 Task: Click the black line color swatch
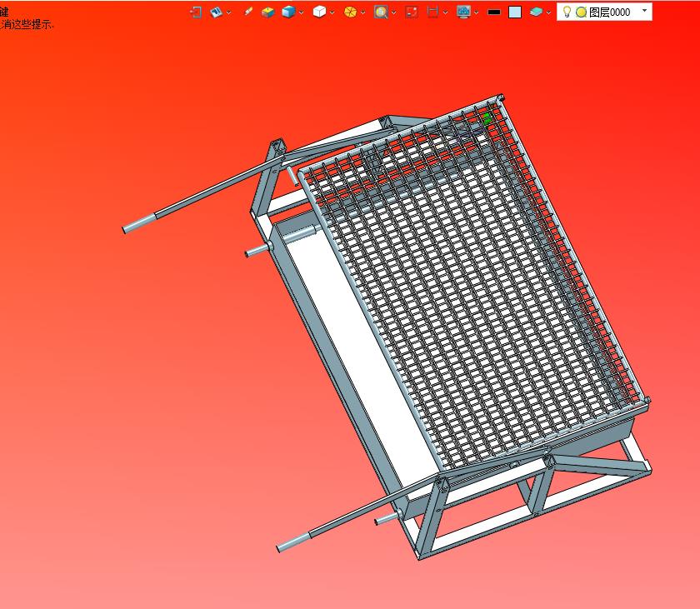494,12
